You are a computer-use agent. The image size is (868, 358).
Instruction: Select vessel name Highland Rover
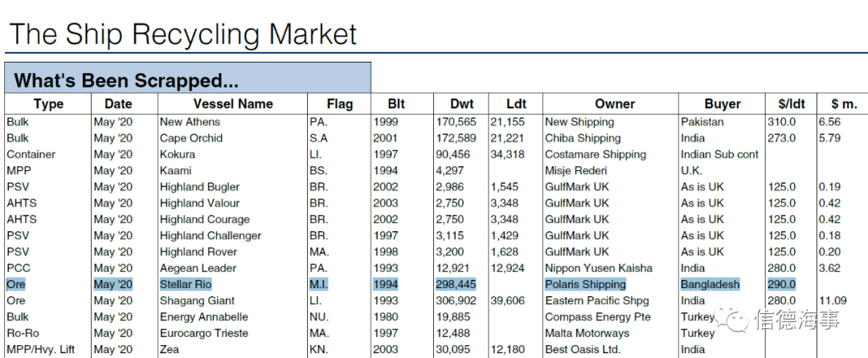click(199, 252)
